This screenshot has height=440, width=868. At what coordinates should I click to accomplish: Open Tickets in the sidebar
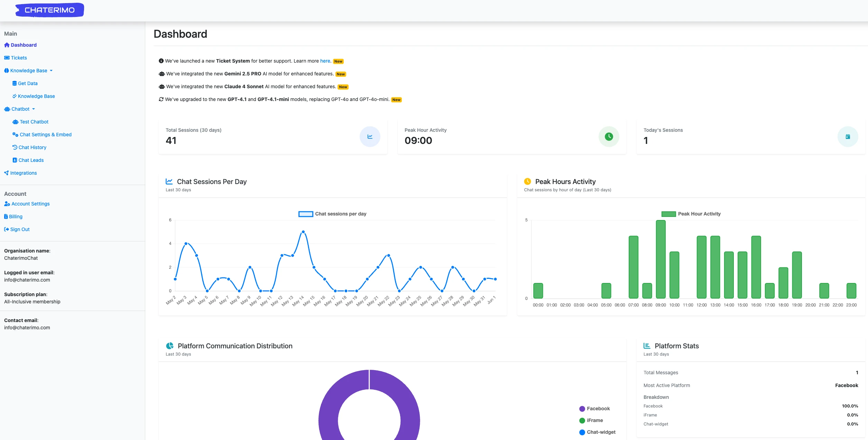coord(19,58)
